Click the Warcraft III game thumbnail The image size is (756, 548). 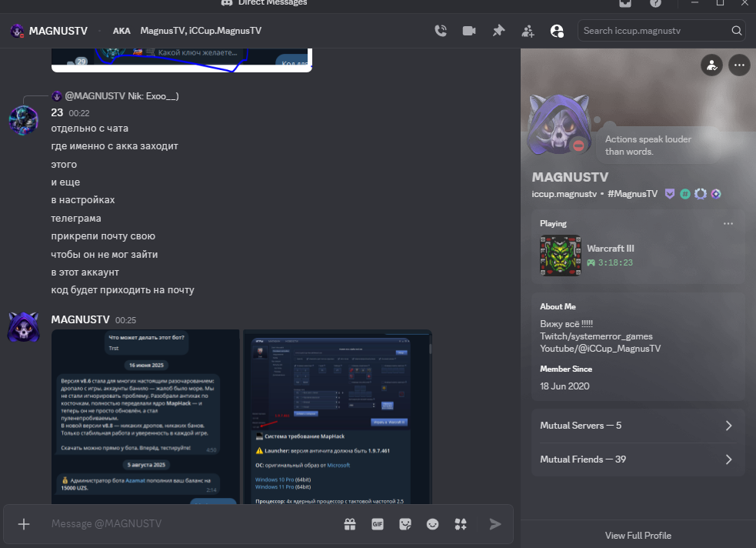point(560,256)
